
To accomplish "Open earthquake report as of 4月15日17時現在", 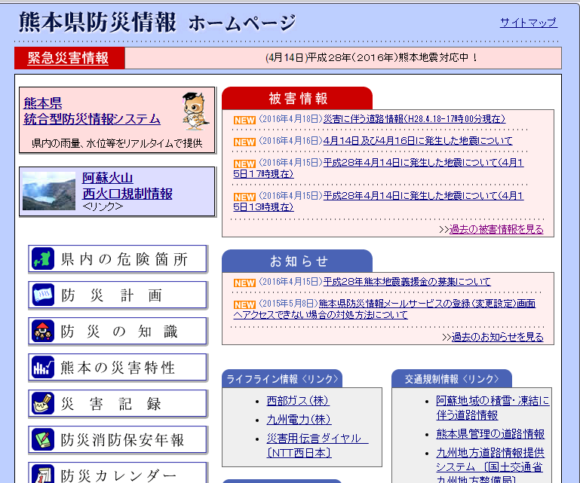I will pyautogui.click(x=378, y=168).
